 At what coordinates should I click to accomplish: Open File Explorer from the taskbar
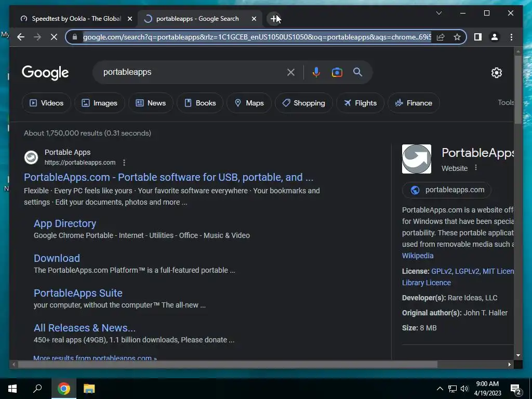pos(89,389)
